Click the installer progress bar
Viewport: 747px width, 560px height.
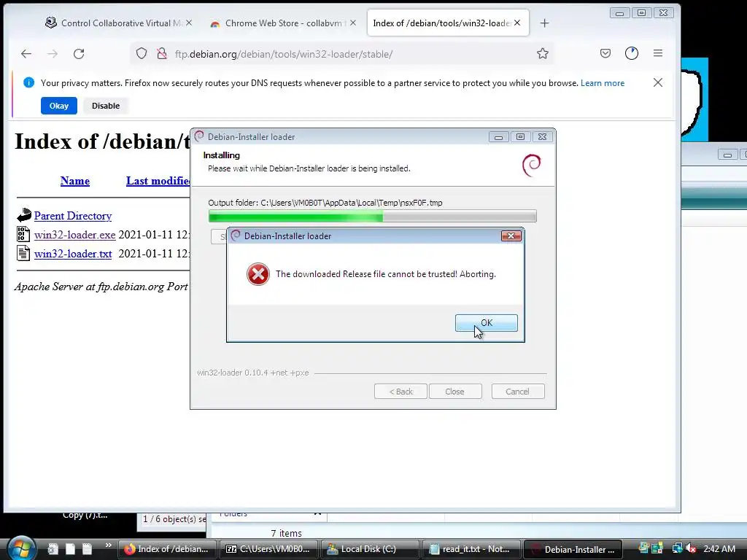coord(372,216)
